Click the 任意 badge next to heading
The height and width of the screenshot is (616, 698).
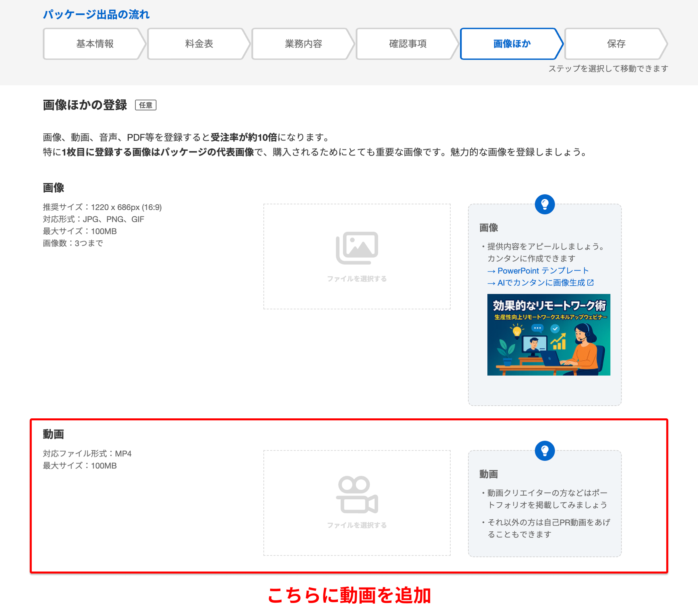(x=145, y=105)
